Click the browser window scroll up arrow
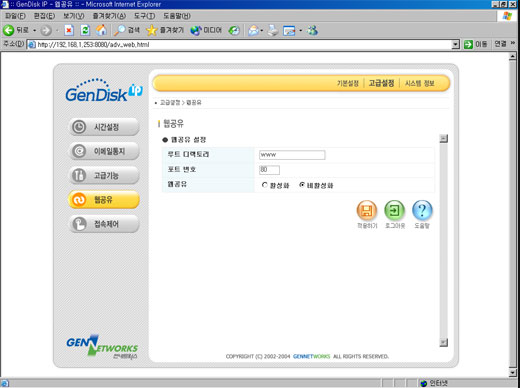Screen dimensions: 520x388 point(513,56)
